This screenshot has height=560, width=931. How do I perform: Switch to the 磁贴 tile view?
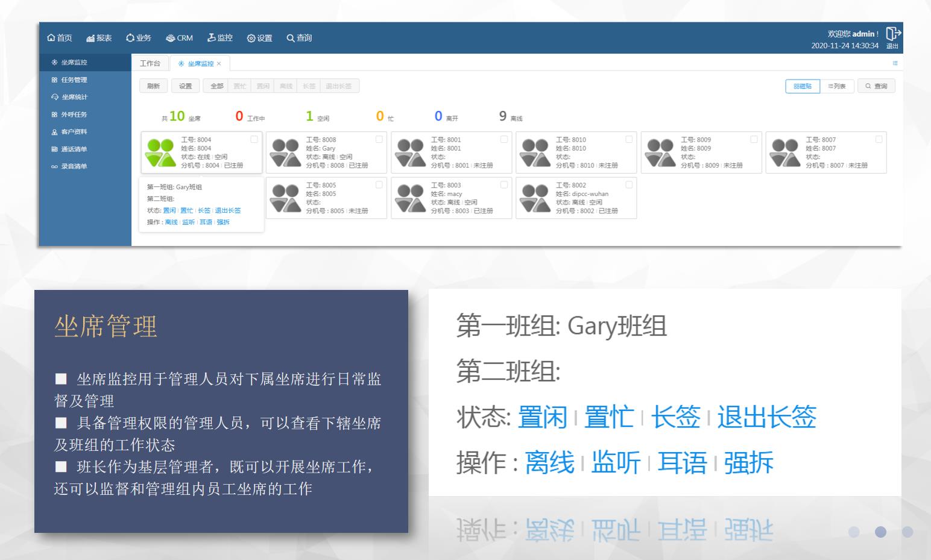tap(803, 86)
